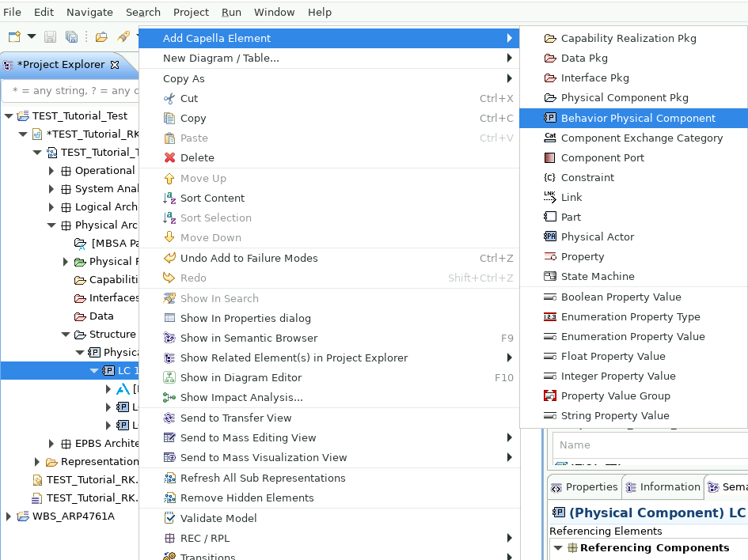Create an Enumeration Property Type
The height and width of the screenshot is (560, 748).
[633, 317]
